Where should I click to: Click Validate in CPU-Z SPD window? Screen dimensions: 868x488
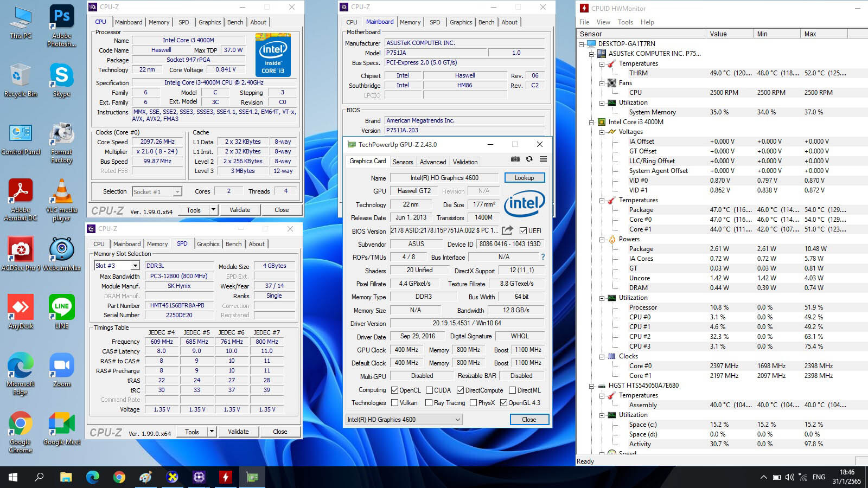tap(238, 432)
